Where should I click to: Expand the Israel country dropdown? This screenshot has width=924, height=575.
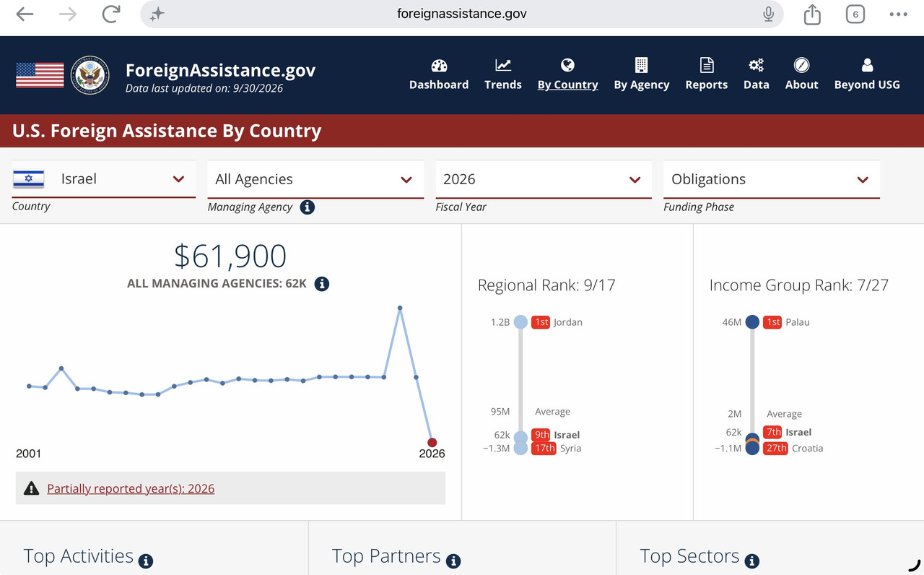(x=104, y=179)
